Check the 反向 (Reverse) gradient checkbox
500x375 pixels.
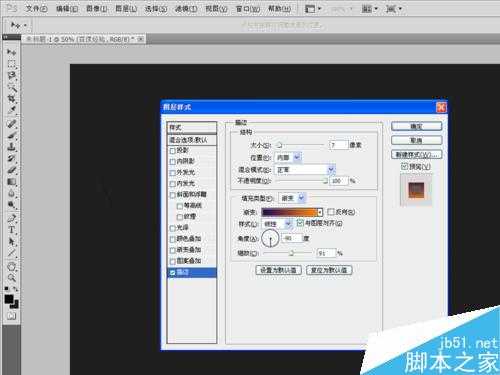coord(331,212)
